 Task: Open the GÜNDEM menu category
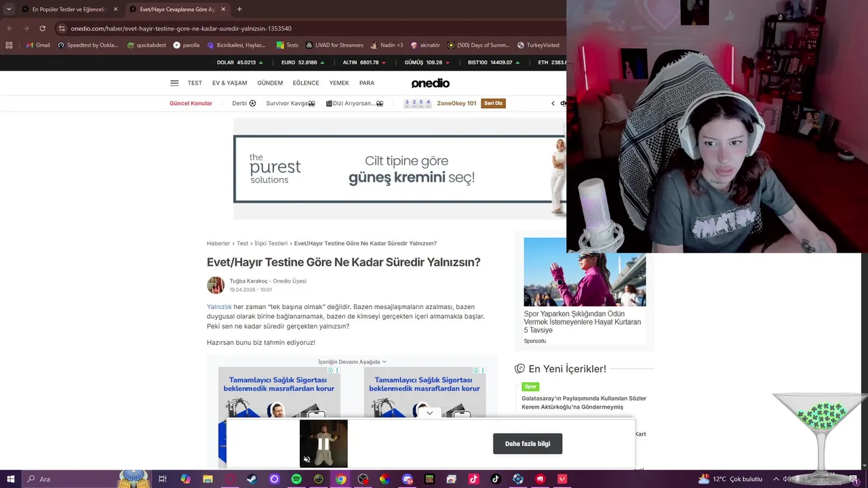pyautogui.click(x=270, y=83)
